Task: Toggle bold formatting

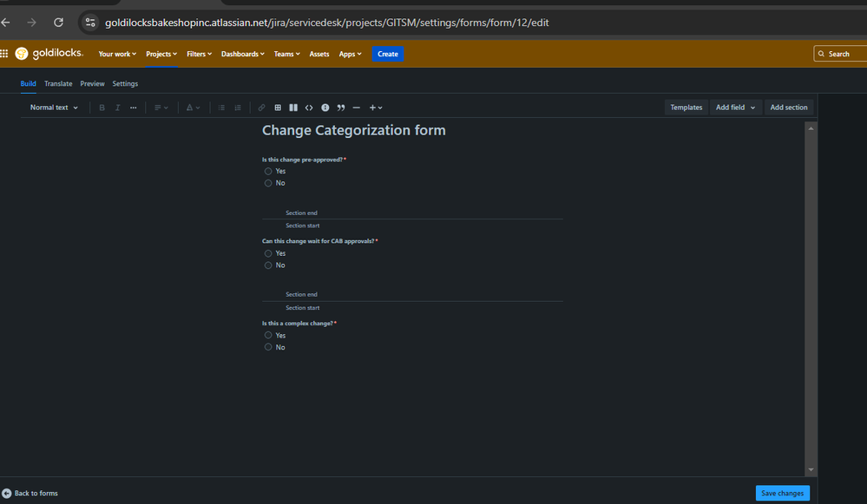Action: (102, 108)
